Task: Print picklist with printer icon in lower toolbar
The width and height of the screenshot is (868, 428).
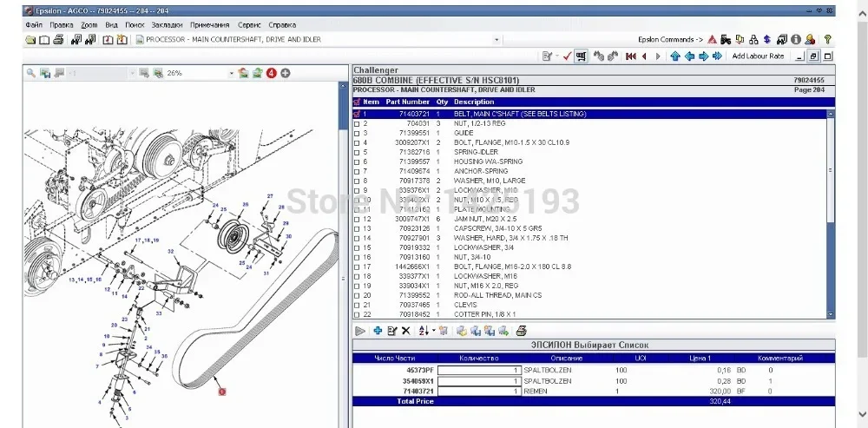Action: pyautogui.click(x=521, y=331)
